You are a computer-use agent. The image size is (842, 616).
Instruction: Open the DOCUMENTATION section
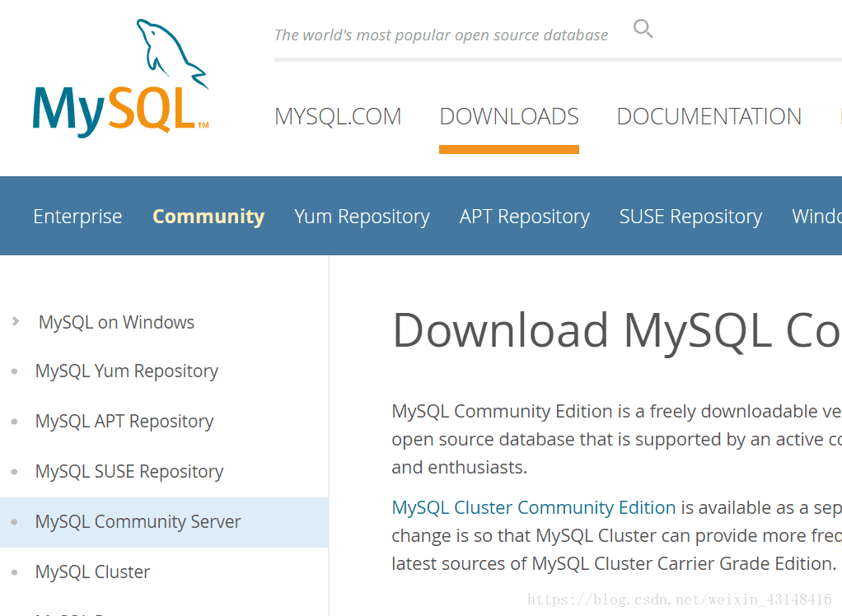pyautogui.click(x=709, y=116)
